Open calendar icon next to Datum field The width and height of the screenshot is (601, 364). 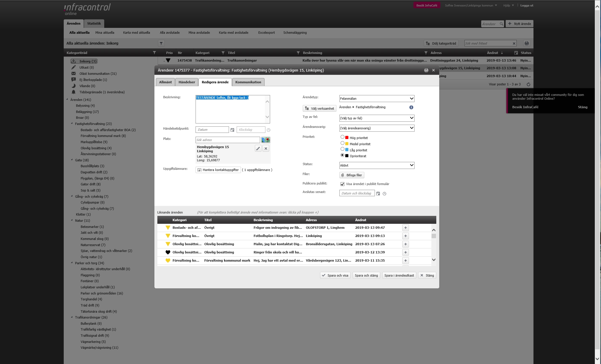(x=232, y=130)
